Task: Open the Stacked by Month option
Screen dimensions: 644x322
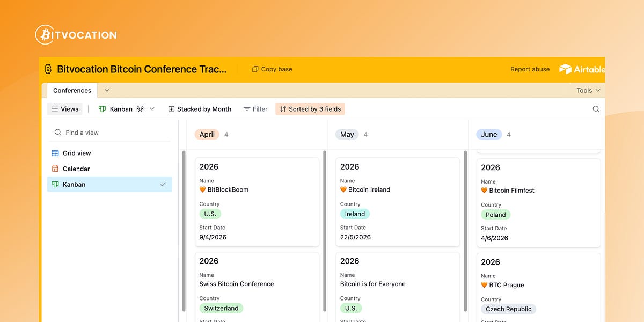Action: [200, 109]
